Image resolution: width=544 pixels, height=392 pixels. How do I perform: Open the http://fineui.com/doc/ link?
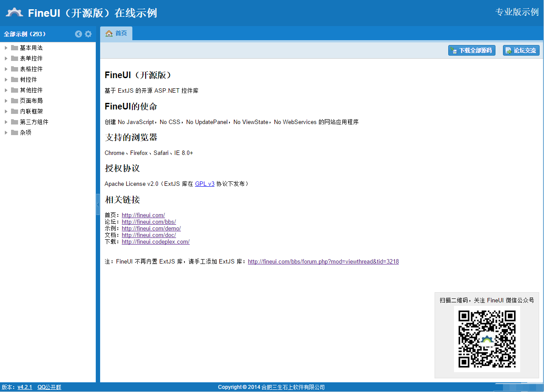[149, 235]
